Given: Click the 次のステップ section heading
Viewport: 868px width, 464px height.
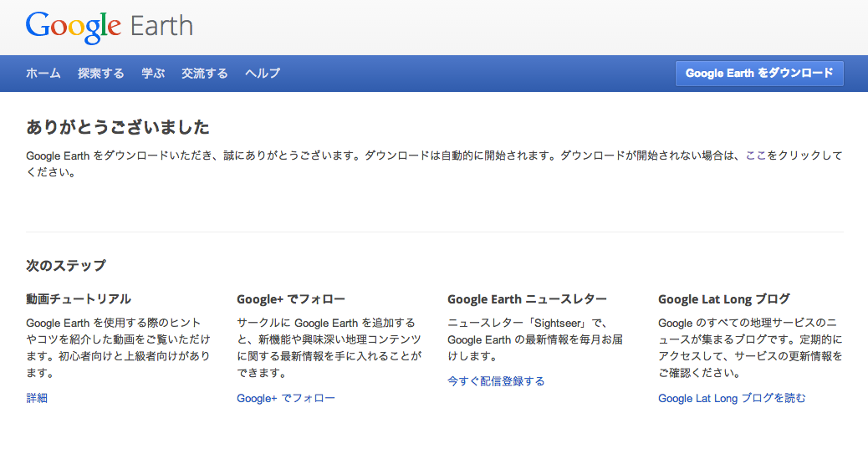Looking at the screenshot, I should click(x=66, y=266).
